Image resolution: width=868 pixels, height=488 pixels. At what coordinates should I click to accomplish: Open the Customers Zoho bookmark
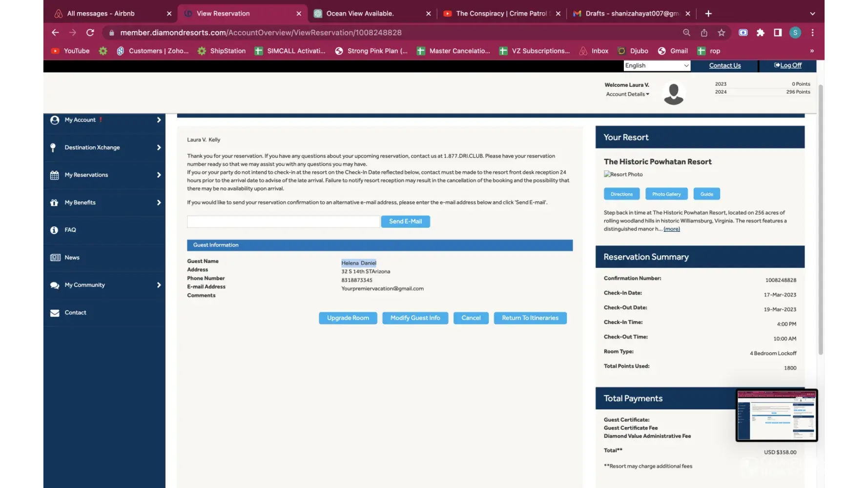click(153, 51)
